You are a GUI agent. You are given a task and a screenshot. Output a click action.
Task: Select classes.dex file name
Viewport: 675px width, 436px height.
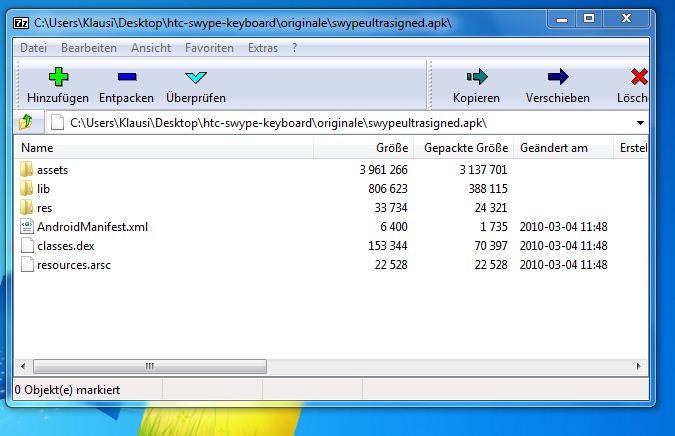(66, 246)
